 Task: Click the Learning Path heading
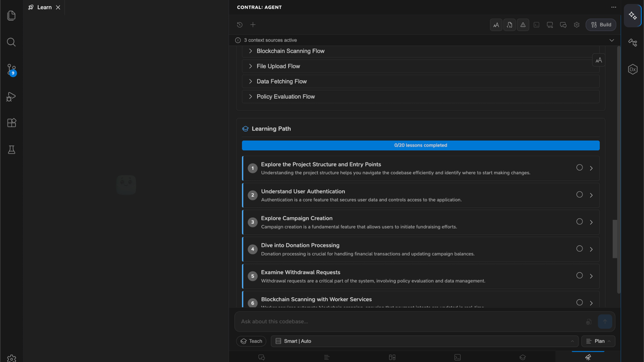[x=271, y=129]
